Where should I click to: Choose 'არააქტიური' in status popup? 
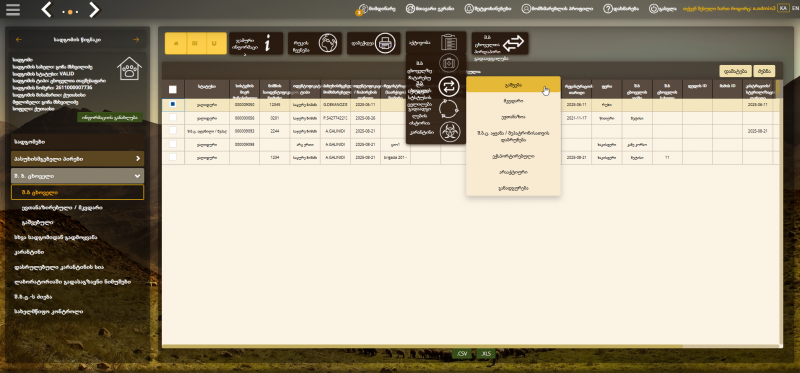coord(513,172)
